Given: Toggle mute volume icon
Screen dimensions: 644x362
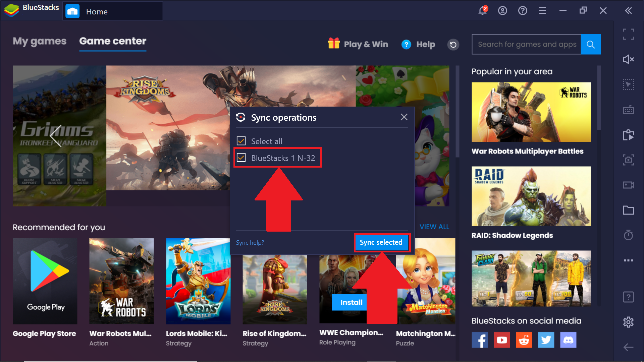Looking at the screenshot, I should point(628,59).
